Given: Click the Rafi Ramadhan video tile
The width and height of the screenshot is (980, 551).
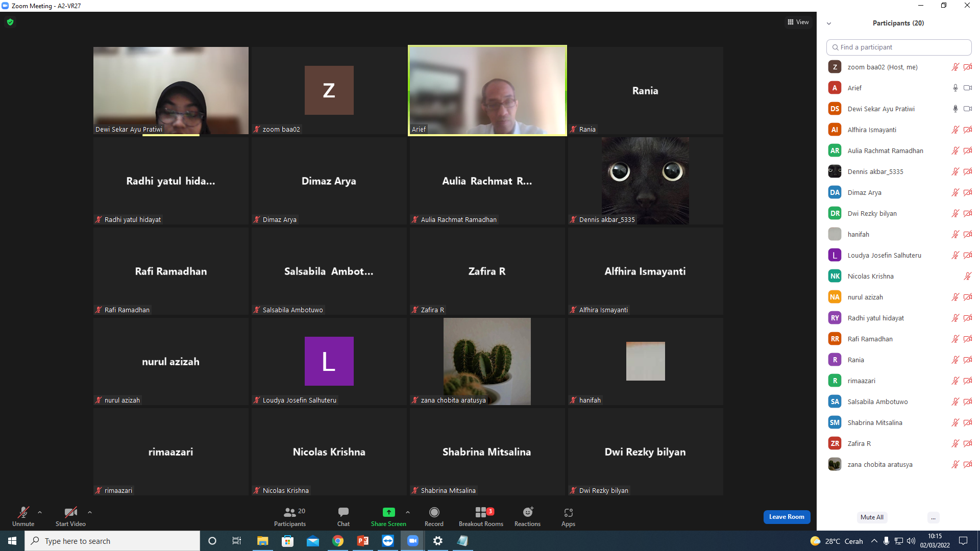Looking at the screenshot, I should point(170,271).
